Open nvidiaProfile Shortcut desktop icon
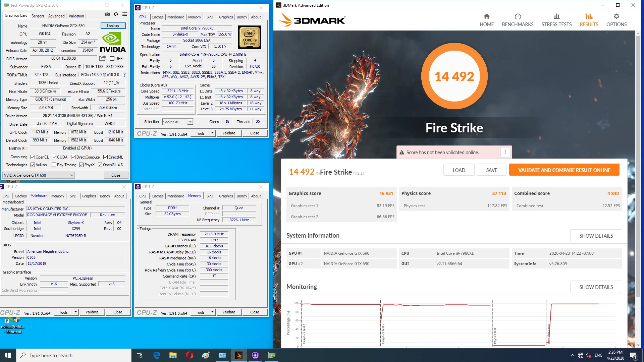This screenshot has width=644, height=362. 13,326
